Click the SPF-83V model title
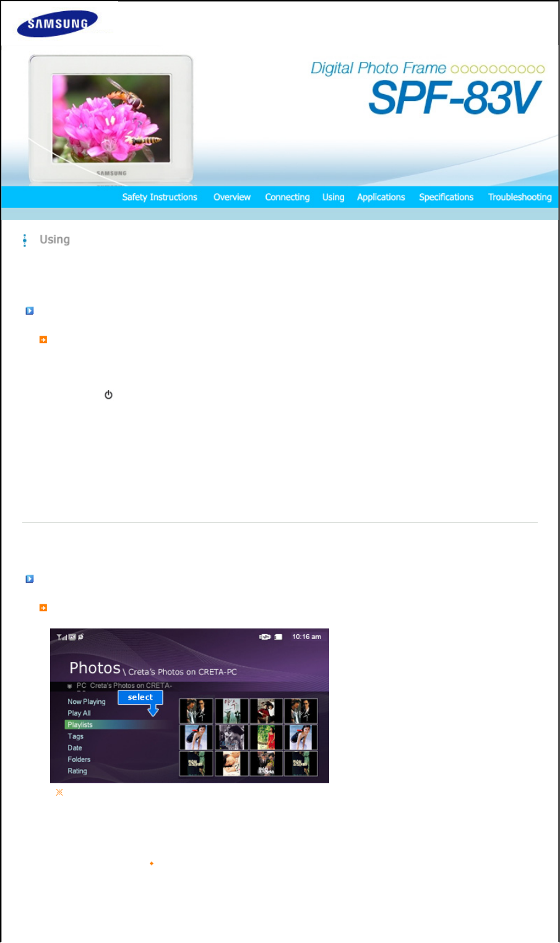Screen dimensions: 560x943 [455, 98]
